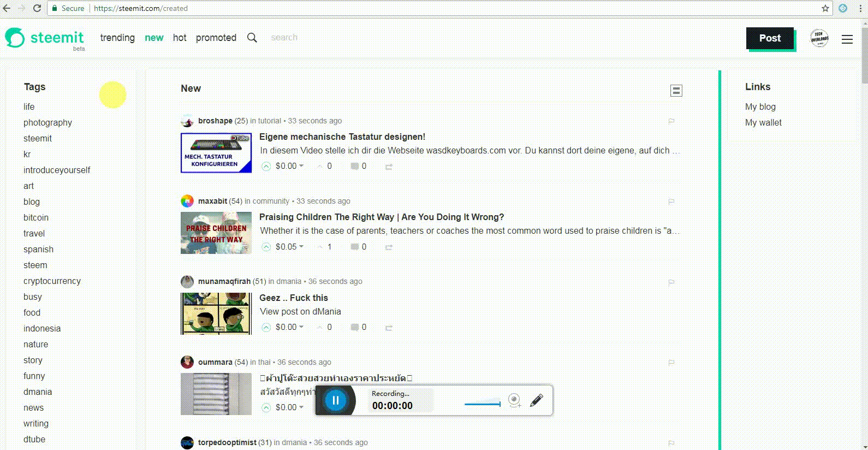Select the indonesia tag
Viewport: 868px width, 450px height.
pos(42,328)
